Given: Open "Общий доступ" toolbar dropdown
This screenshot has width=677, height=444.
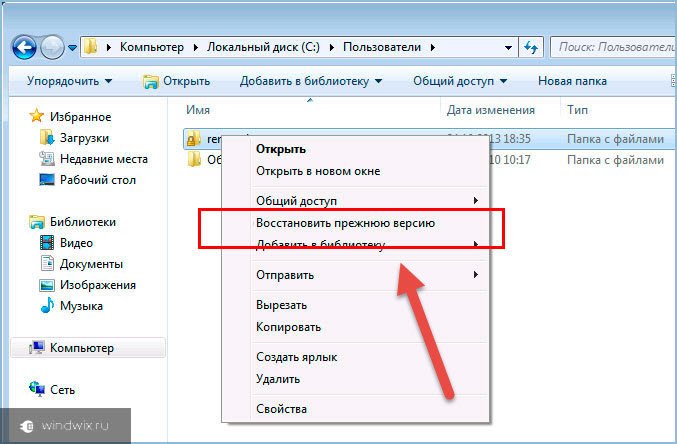Looking at the screenshot, I should (x=460, y=81).
